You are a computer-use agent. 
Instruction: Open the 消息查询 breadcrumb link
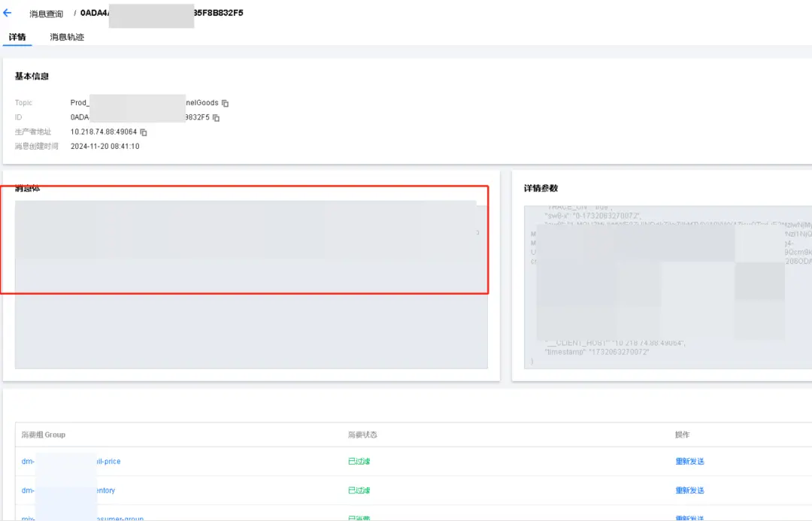(46, 14)
